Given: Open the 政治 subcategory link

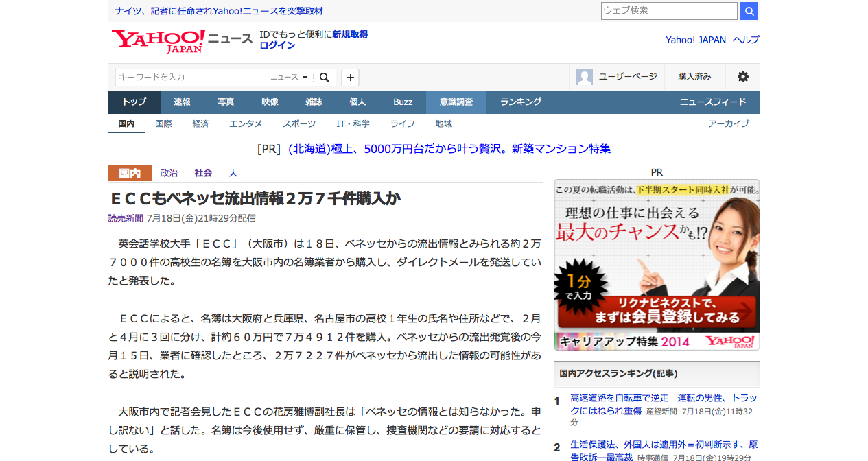Looking at the screenshot, I should tap(169, 173).
